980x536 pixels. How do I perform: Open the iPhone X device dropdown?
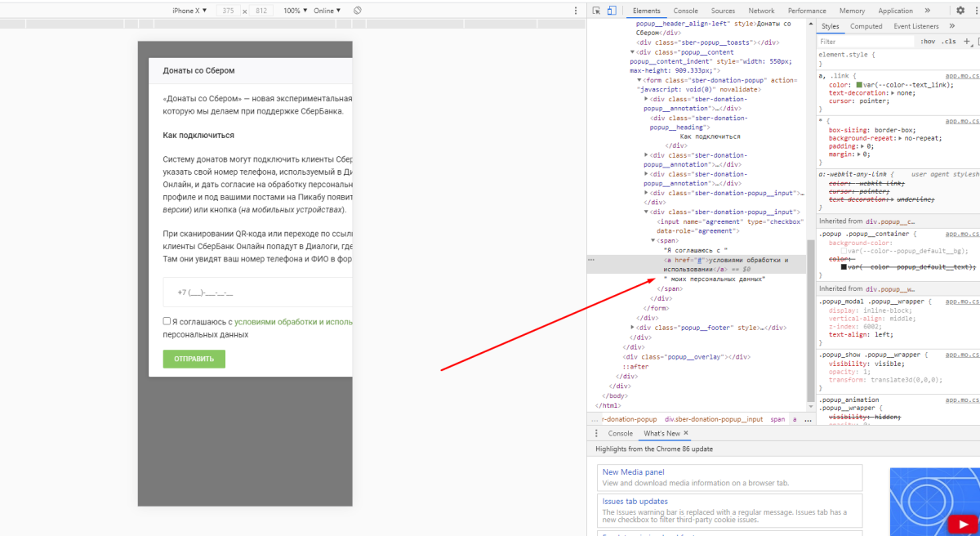coord(189,11)
